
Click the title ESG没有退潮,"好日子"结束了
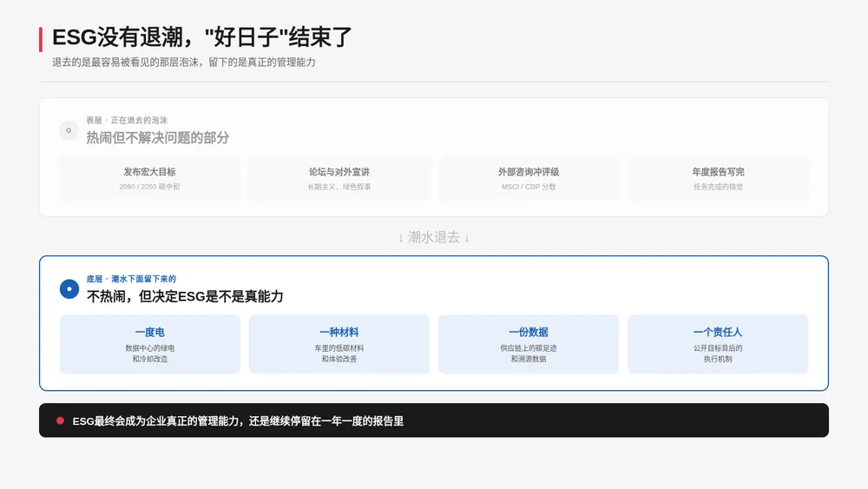(201, 37)
